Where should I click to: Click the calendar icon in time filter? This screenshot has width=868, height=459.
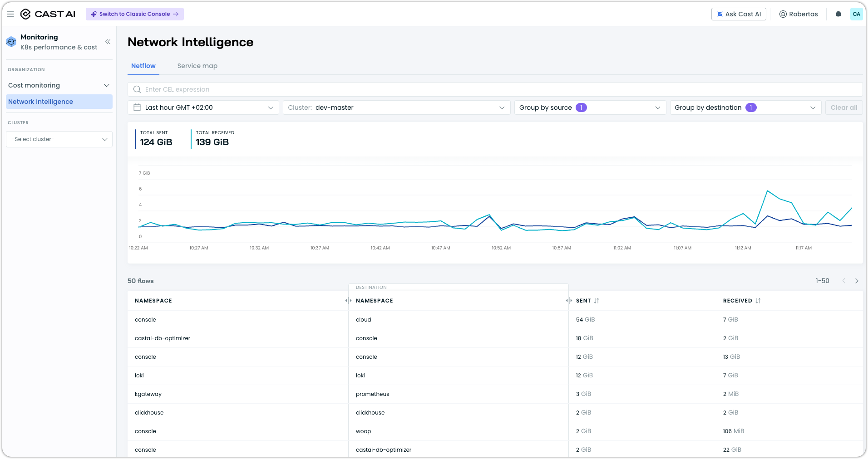[x=137, y=107]
